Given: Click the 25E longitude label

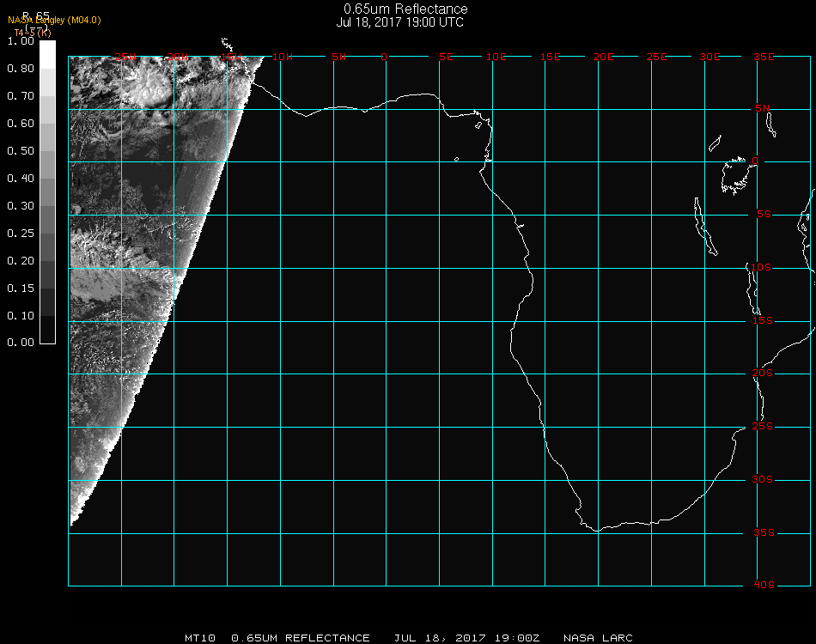Looking at the screenshot, I should pyautogui.click(x=656, y=57).
